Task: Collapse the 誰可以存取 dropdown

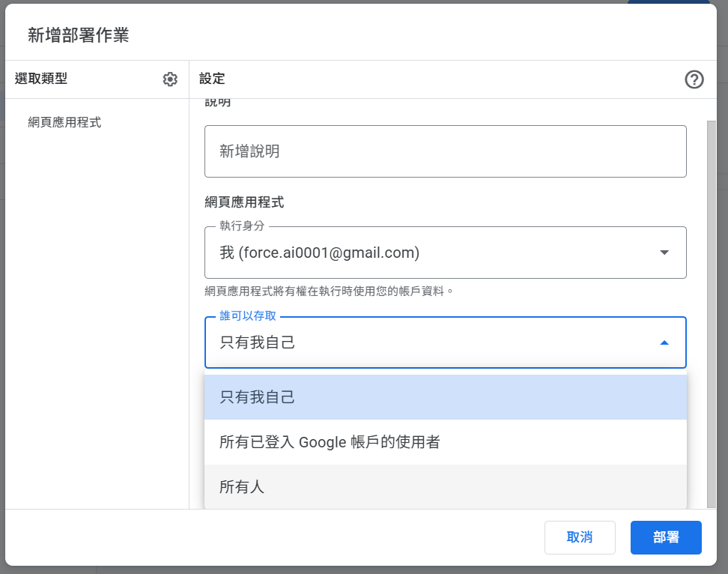Action: (x=445, y=342)
